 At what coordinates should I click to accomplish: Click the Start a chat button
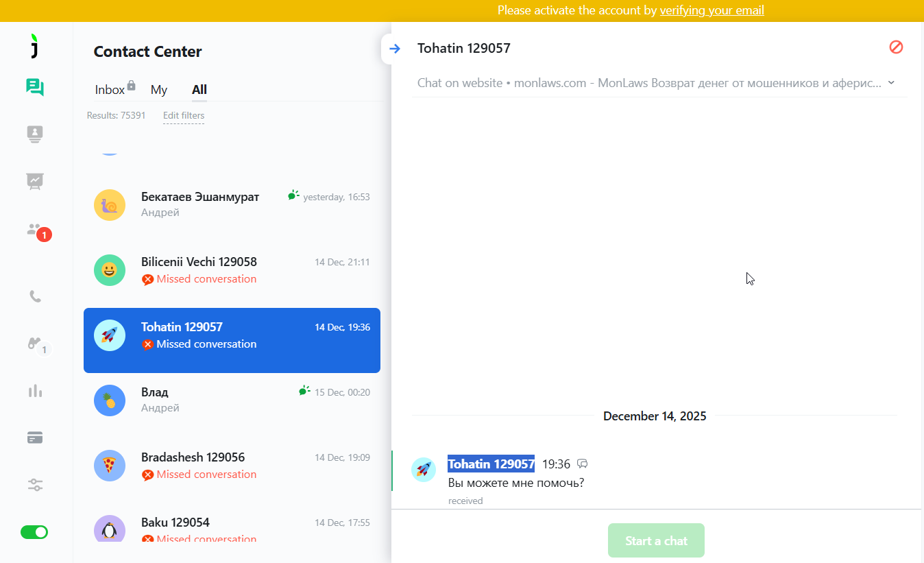pyautogui.click(x=656, y=540)
